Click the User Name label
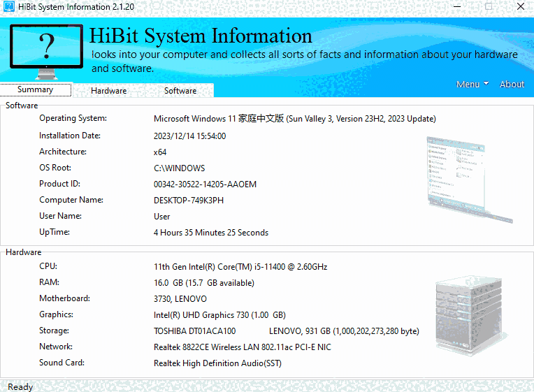This screenshot has width=534, height=392. point(60,216)
